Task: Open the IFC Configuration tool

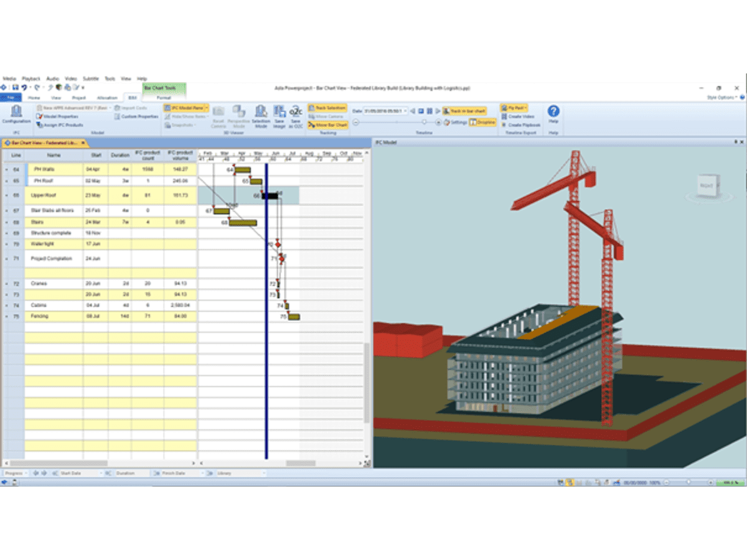Action: (x=16, y=114)
